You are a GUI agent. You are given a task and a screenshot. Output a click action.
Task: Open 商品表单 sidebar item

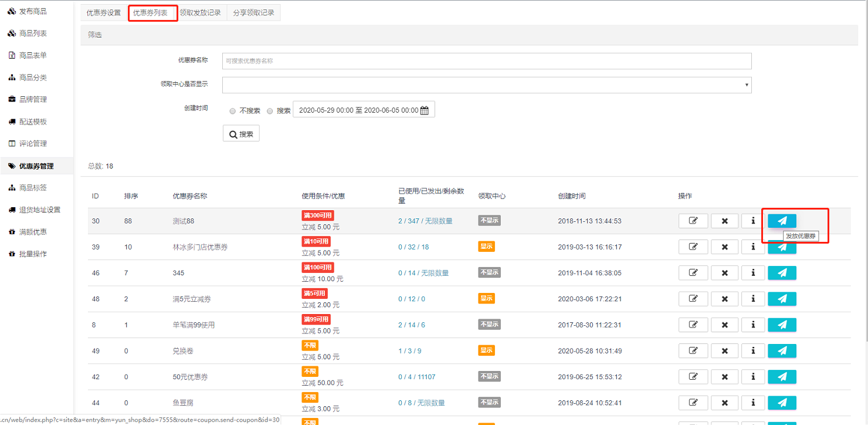(33, 55)
